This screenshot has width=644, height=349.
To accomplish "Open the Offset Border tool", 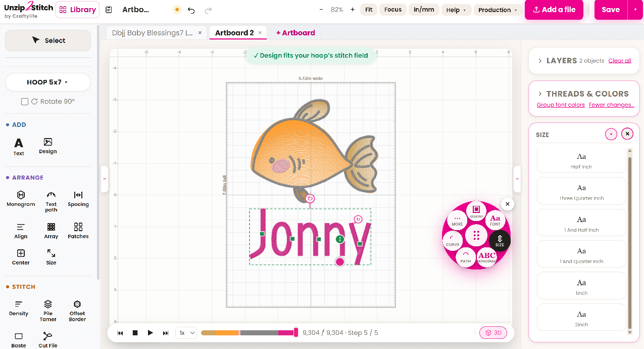I will point(77,311).
